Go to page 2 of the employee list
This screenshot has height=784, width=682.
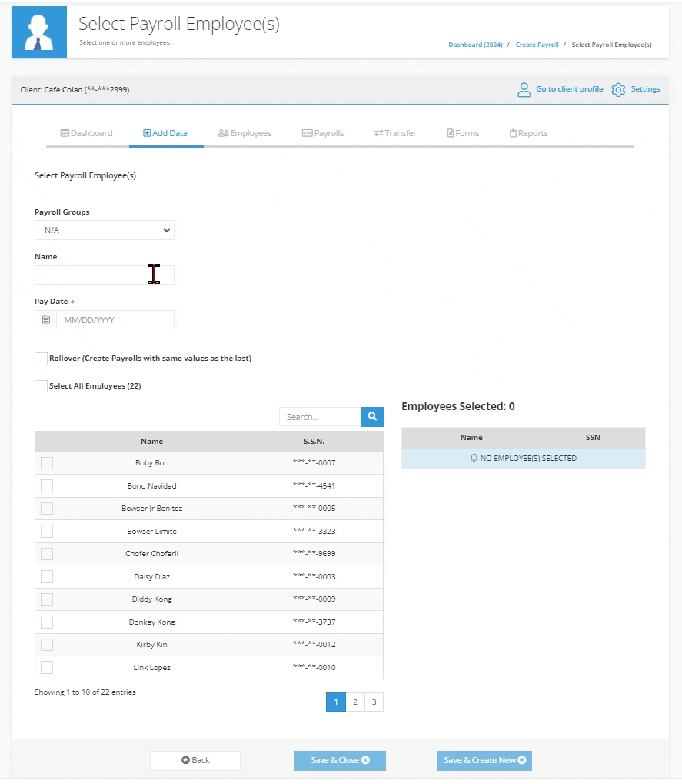354,702
